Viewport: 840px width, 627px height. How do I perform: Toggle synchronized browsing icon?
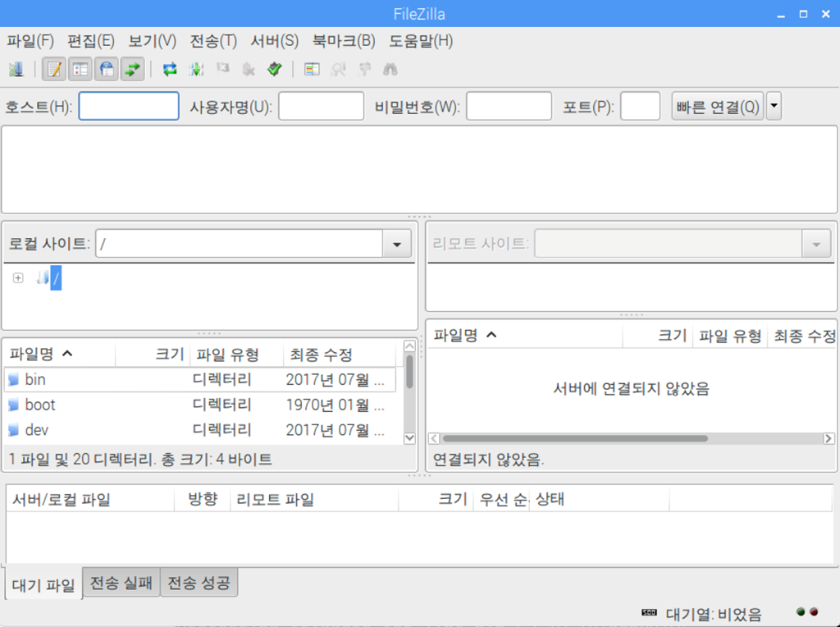click(364, 69)
